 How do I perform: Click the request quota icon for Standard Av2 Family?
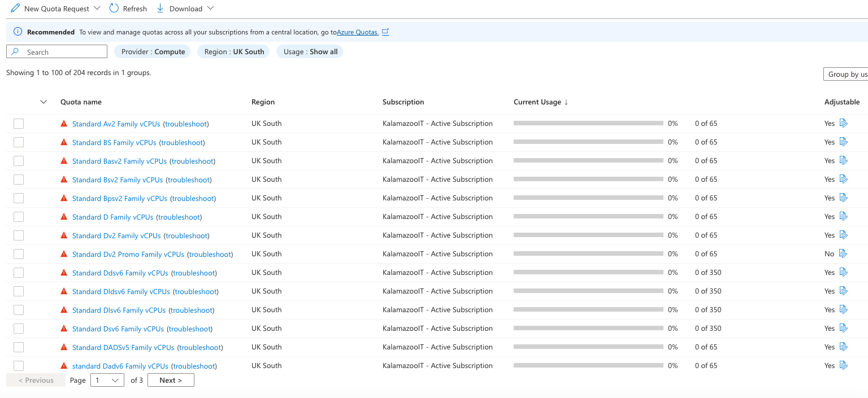(844, 123)
